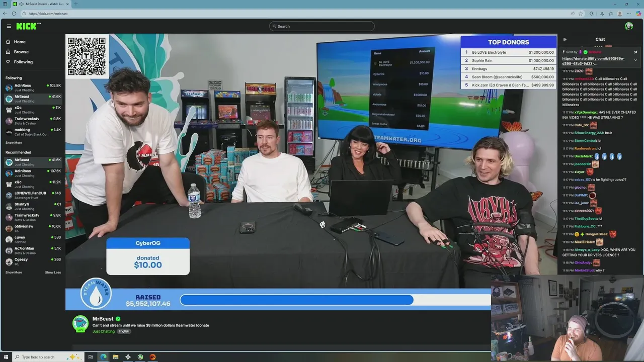Open Task View on the taskbar

point(91,357)
